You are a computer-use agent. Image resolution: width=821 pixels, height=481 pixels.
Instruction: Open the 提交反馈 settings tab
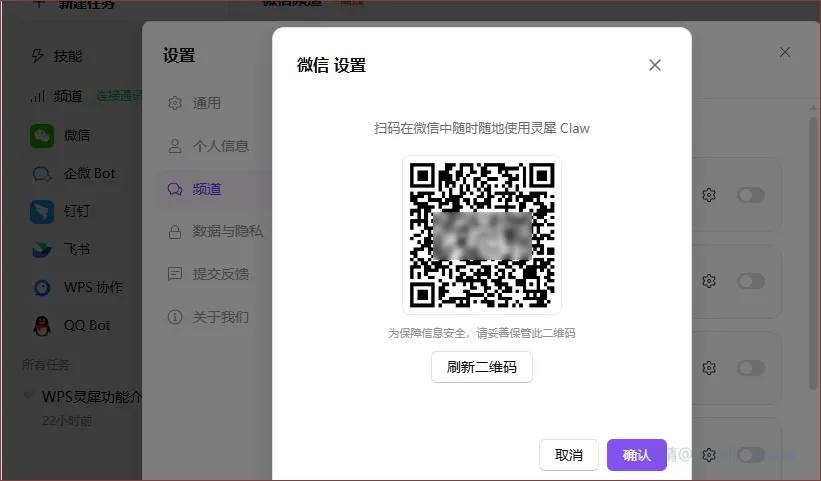220,274
